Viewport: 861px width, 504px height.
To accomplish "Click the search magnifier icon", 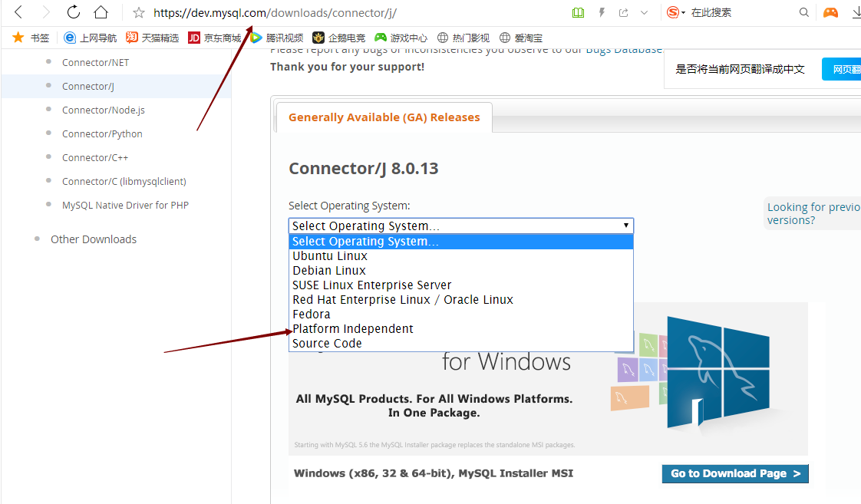I will 804,12.
